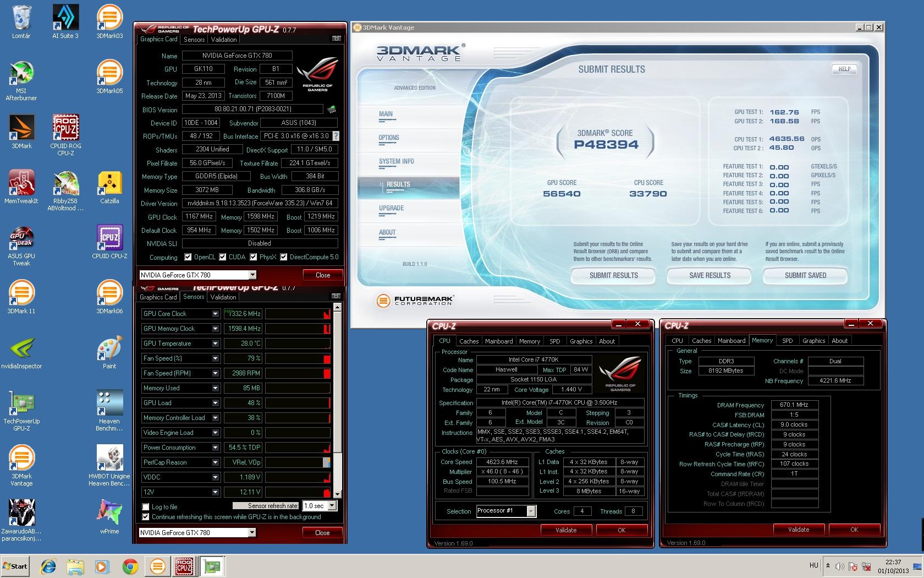924x578 pixels.
Task: Toggle the OpenCL checkbox in GPU-Z
Action: (188, 257)
